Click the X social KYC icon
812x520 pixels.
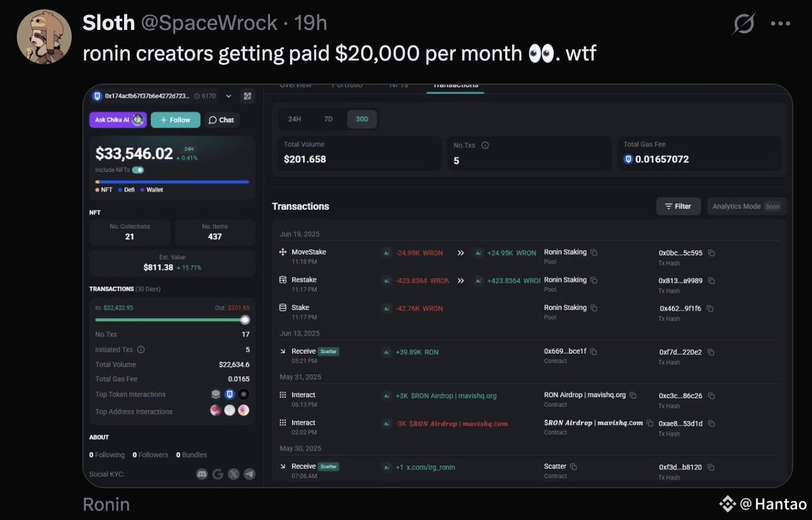(234, 474)
